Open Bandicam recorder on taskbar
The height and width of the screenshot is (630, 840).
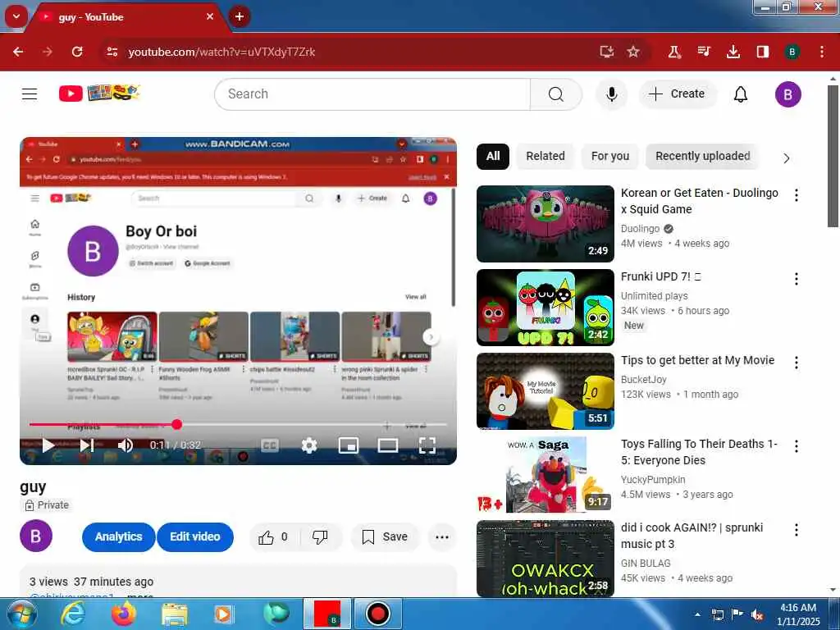point(377,614)
